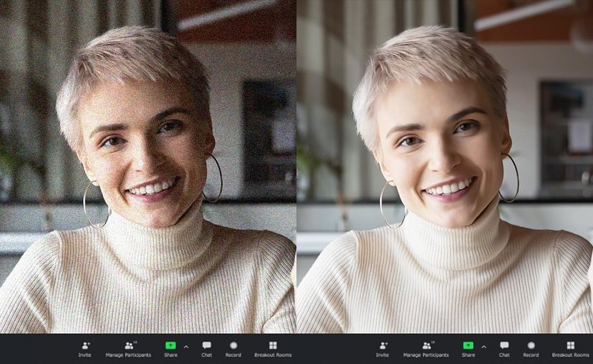593x364 pixels.
Task: Open Manage Participants icon in the left toolbar
Action: [129, 345]
